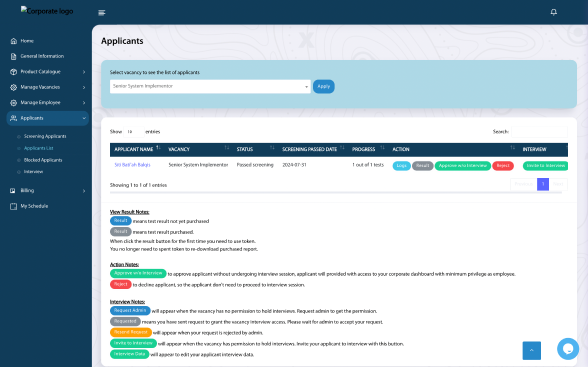
Task: Click pagination page 1 button
Action: (x=543, y=184)
